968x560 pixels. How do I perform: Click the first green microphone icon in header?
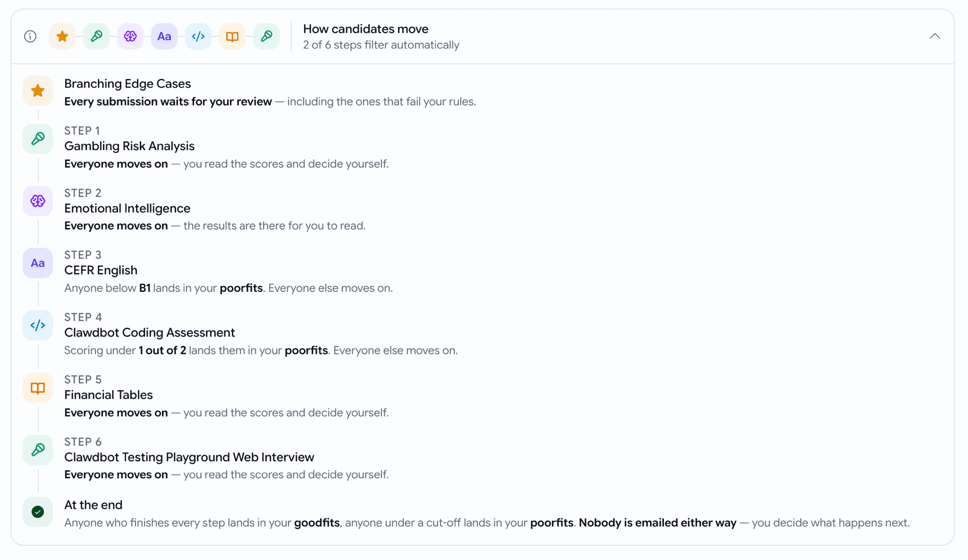(x=96, y=36)
